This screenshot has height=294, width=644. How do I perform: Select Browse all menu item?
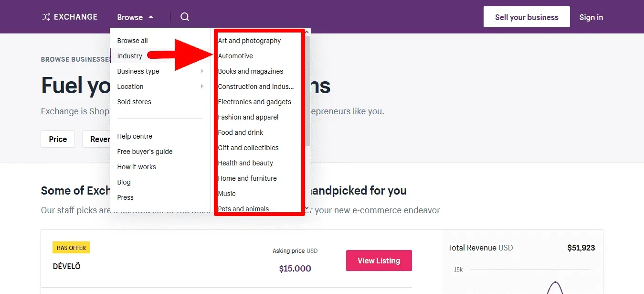132,41
